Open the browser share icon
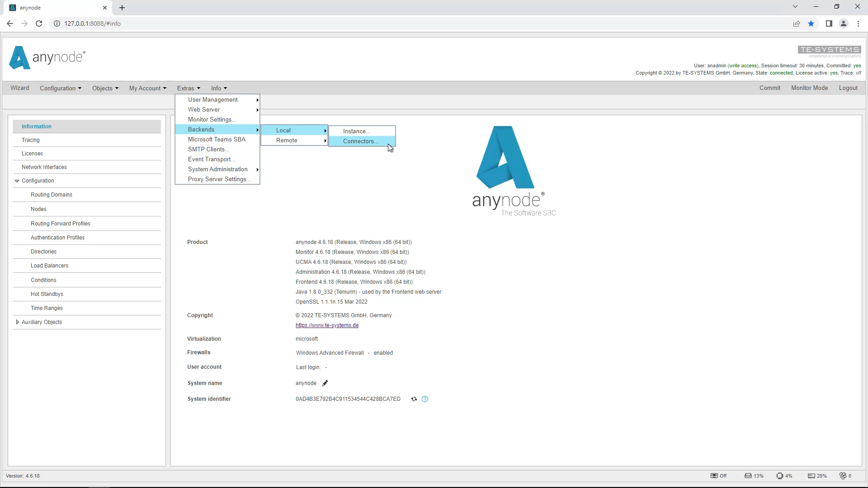Viewport: 868px width, 488px height. pyautogui.click(x=797, y=23)
